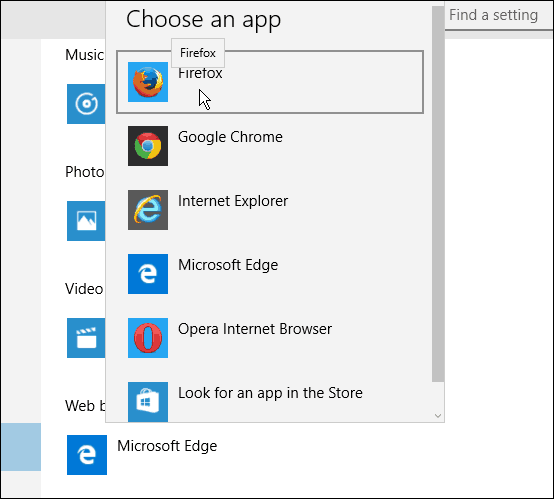Open current web browser Microsoft Edge tile
Viewport: 554px width, 499px height.
tap(87, 455)
